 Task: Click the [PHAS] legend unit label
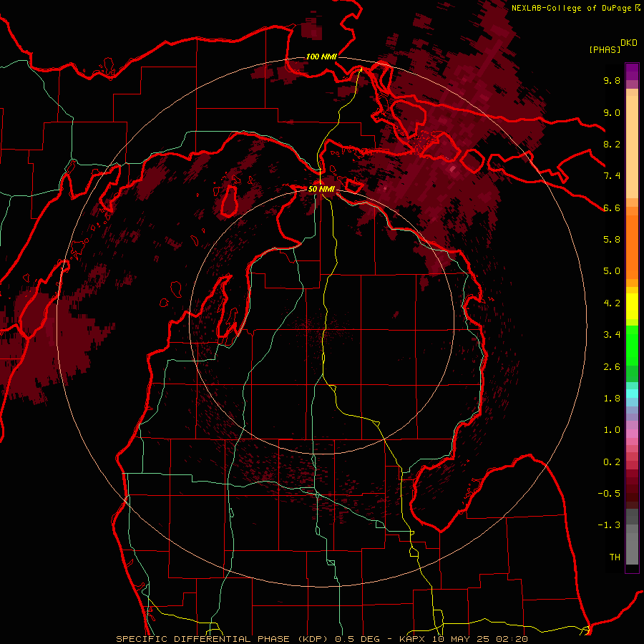605,49
